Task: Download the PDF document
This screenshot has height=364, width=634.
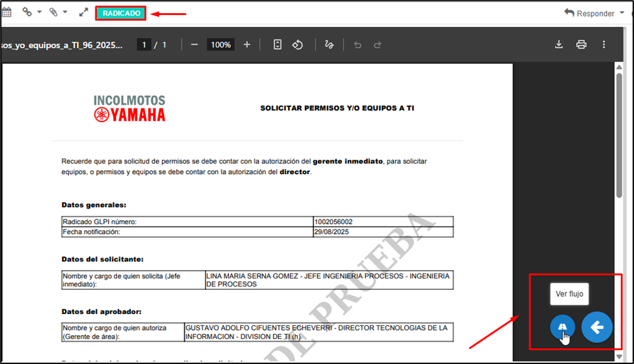Action: (x=559, y=45)
